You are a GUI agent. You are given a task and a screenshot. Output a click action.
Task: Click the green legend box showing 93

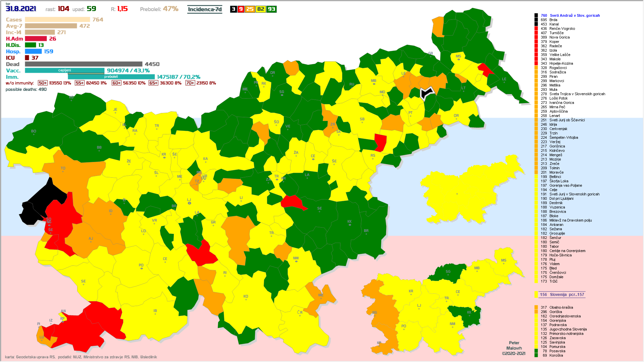point(271,9)
